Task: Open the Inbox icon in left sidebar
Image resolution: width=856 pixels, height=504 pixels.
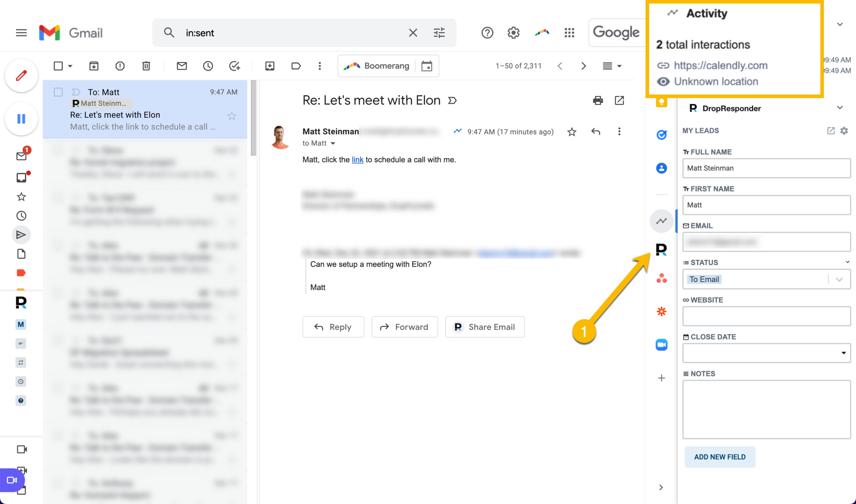Action: pos(21,177)
